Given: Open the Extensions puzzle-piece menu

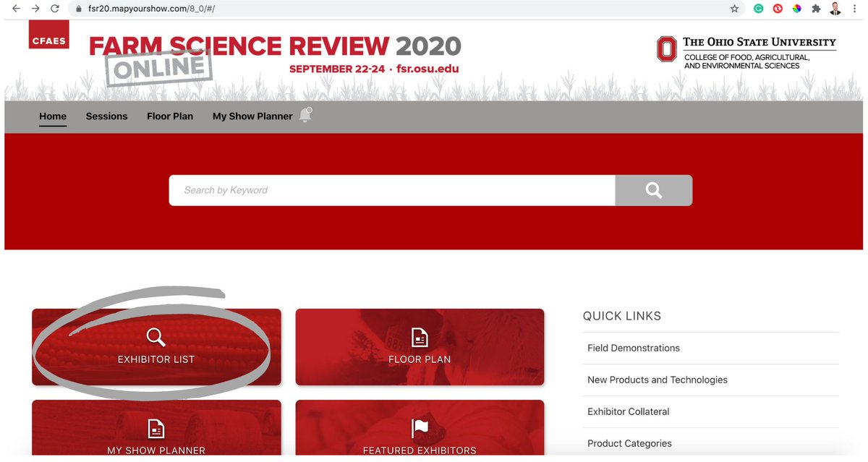Looking at the screenshot, I should pyautogui.click(x=816, y=9).
